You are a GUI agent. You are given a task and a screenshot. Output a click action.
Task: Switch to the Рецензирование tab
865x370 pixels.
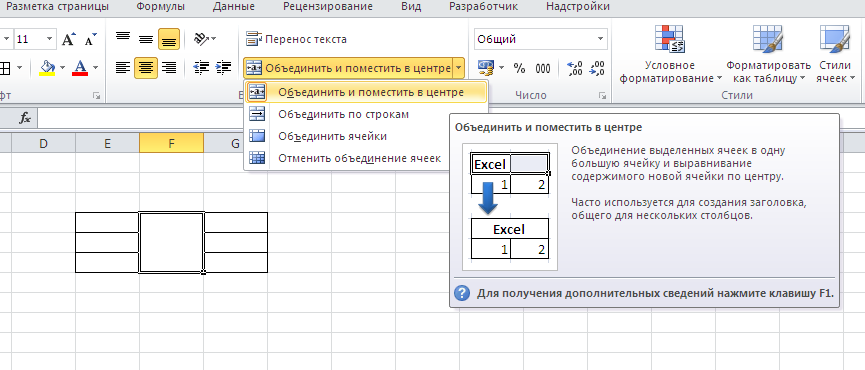click(328, 7)
